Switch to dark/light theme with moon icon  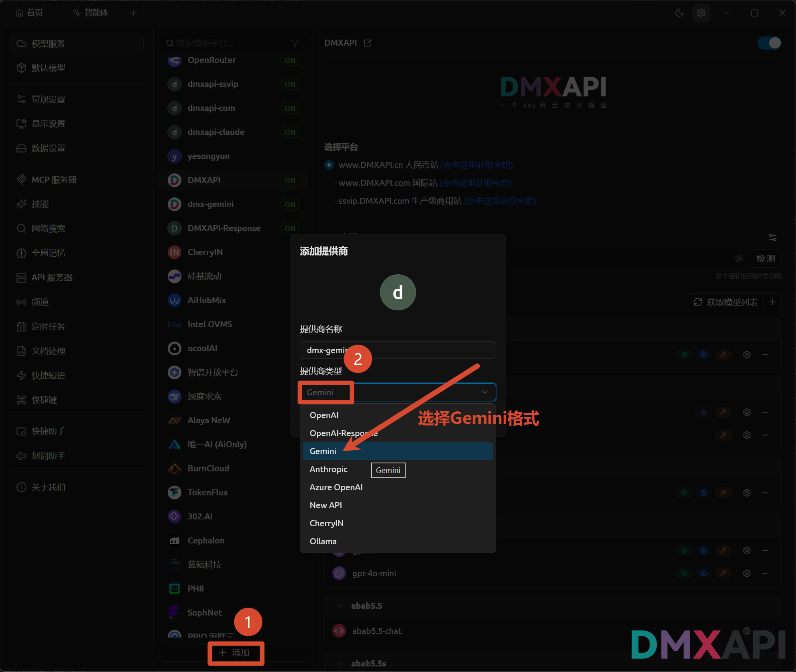click(x=679, y=13)
